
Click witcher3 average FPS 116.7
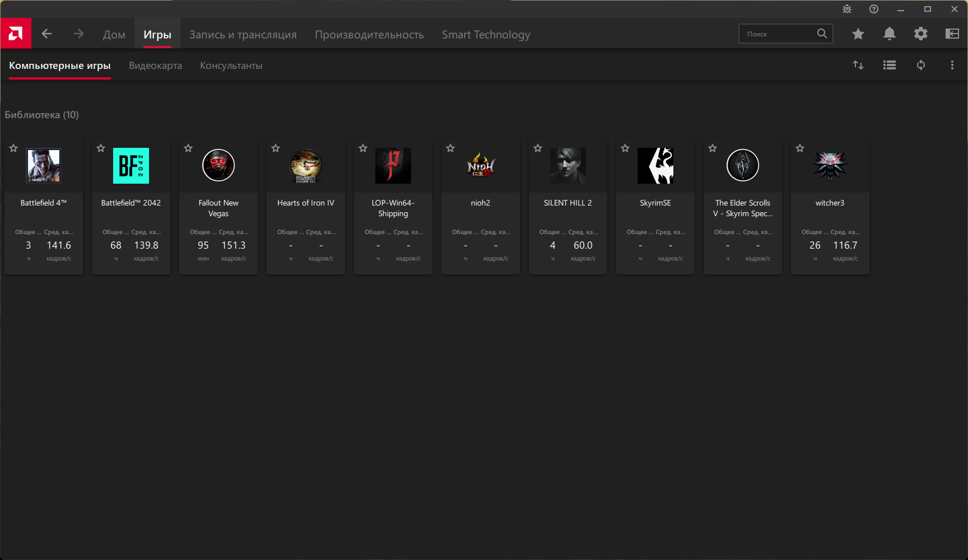pyautogui.click(x=845, y=245)
